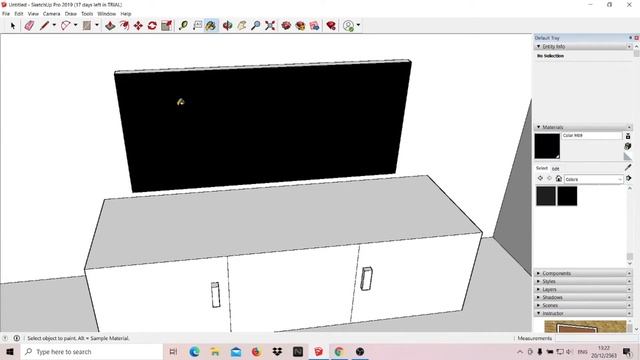Viewport: 640px width, 360px height.
Task: Open the 3D Warehouse icon
Action: pos(286,26)
